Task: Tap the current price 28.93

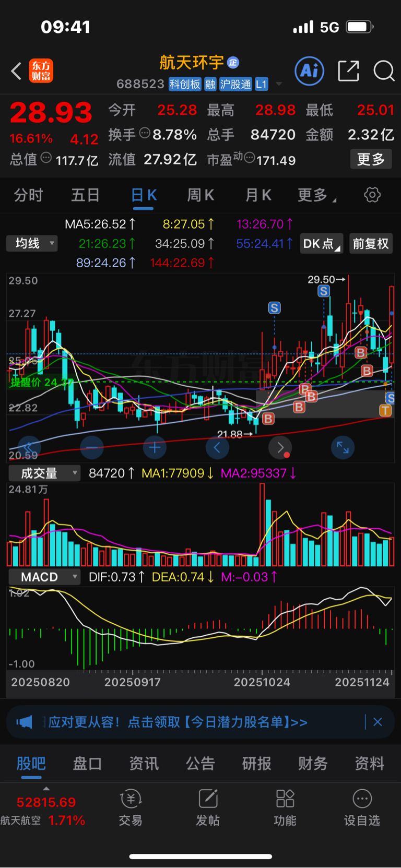Action: coord(51,113)
